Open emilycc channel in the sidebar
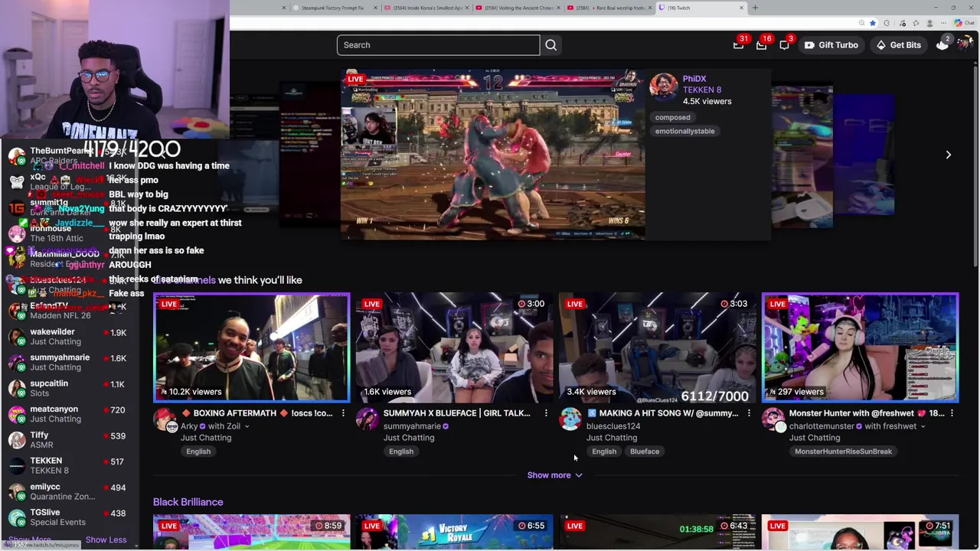This screenshot has width=980, height=551. tap(69, 491)
